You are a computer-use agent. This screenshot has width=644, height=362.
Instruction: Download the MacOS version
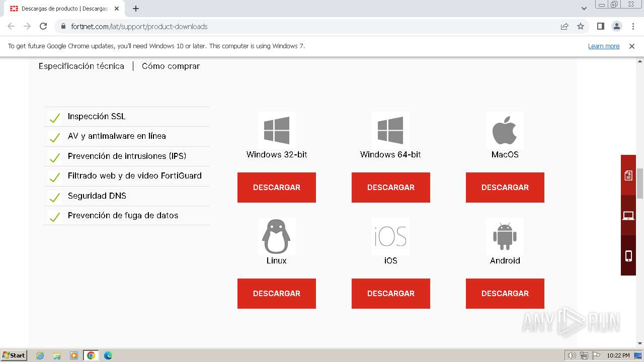tap(505, 188)
